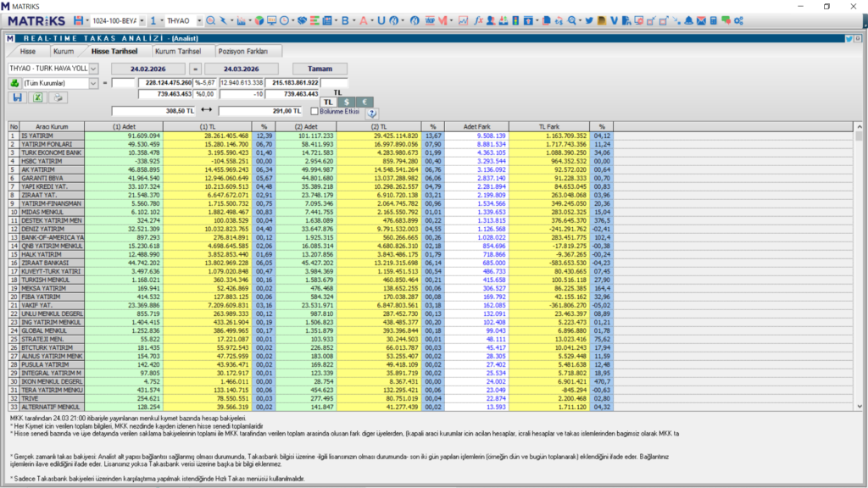Select the TL currency toggle
The width and height of the screenshot is (868, 488).
328,102
